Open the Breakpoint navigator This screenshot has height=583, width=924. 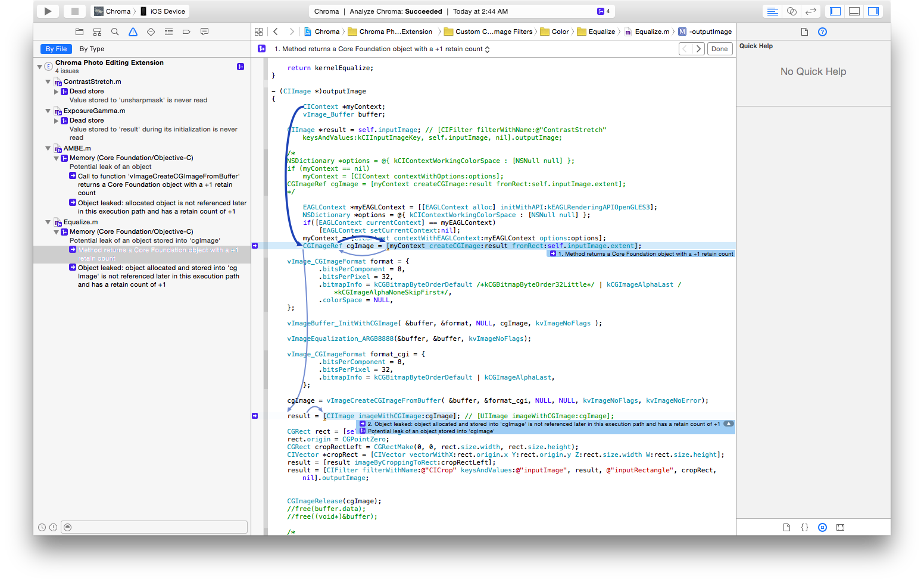[186, 32]
